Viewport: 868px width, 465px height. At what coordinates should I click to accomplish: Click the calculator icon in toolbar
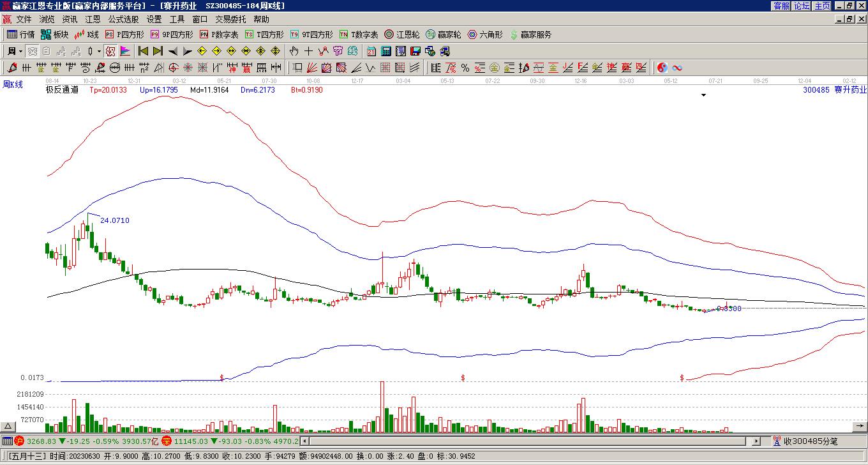pos(386,51)
